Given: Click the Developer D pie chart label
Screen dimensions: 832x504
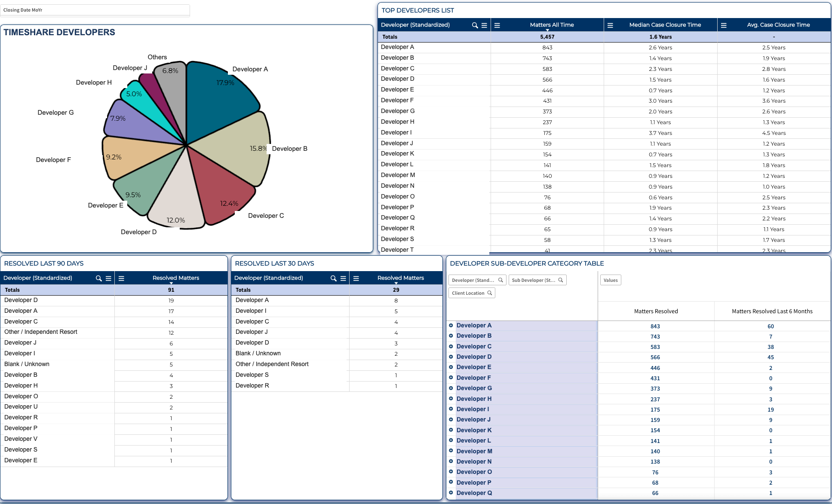Looking at the screenshot, I should [x=138, y=232].
